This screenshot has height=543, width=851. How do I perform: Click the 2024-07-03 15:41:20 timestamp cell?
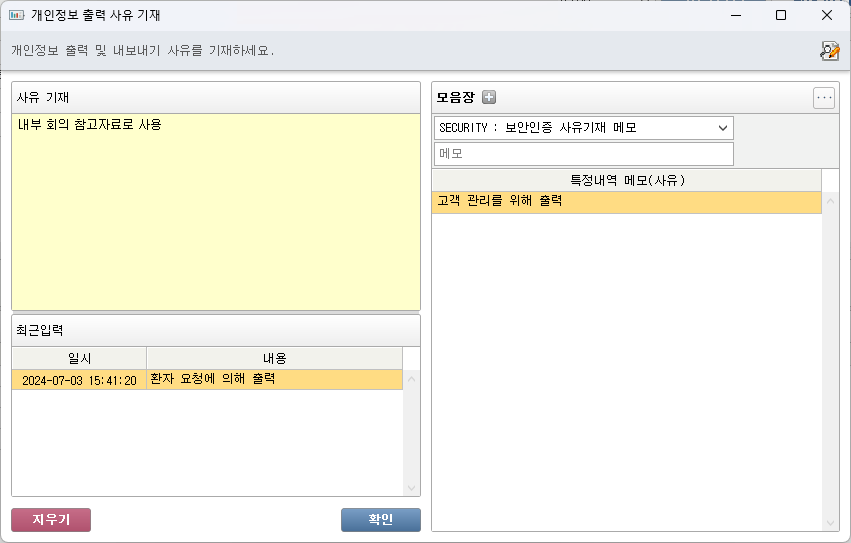click(79, 380)
